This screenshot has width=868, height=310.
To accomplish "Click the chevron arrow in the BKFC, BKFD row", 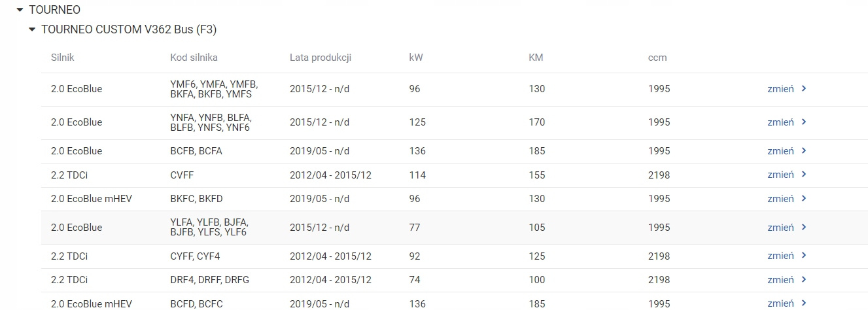I will pos(804,199).
